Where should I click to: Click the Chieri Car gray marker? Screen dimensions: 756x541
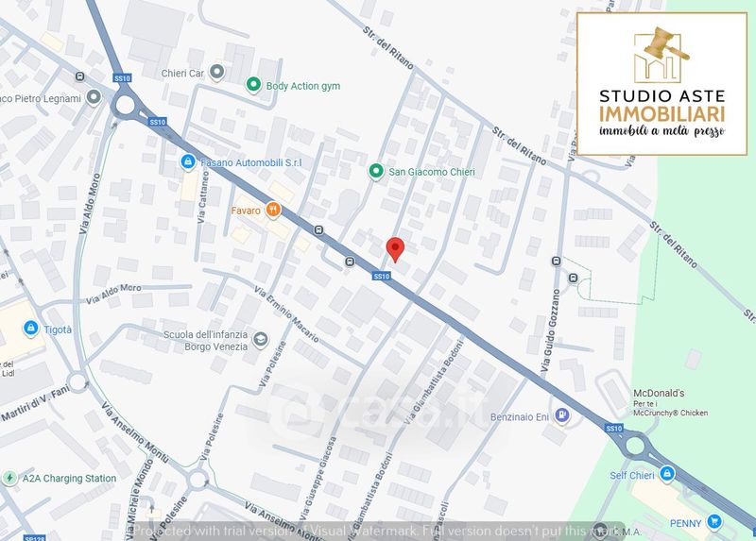point(217,73)
